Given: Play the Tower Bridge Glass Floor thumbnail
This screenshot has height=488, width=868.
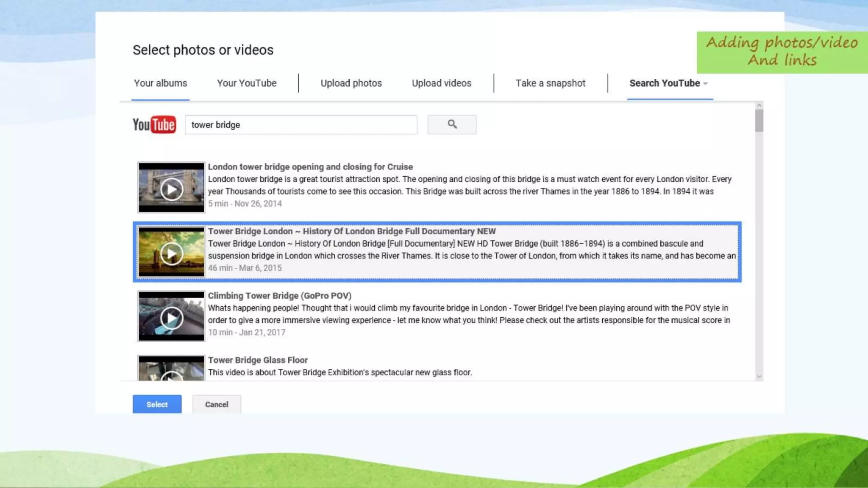Looking at the screenshot, I should 171,368.
